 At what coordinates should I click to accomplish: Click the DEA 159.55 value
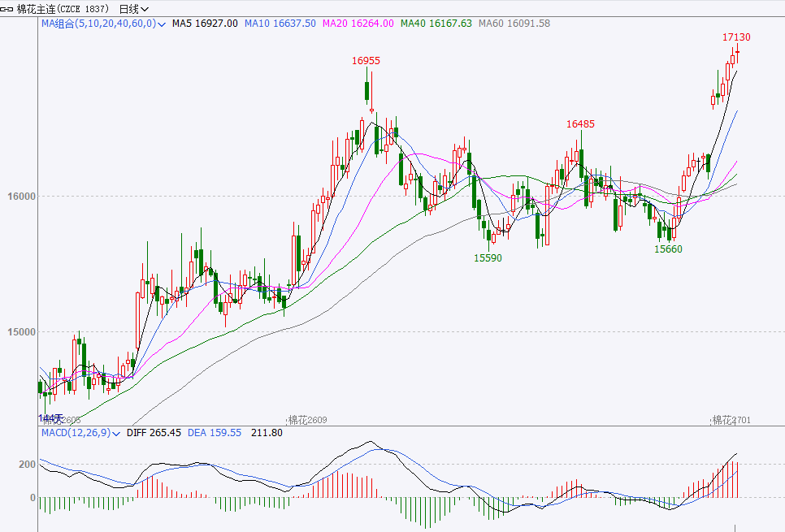click(x=215, y=433)
